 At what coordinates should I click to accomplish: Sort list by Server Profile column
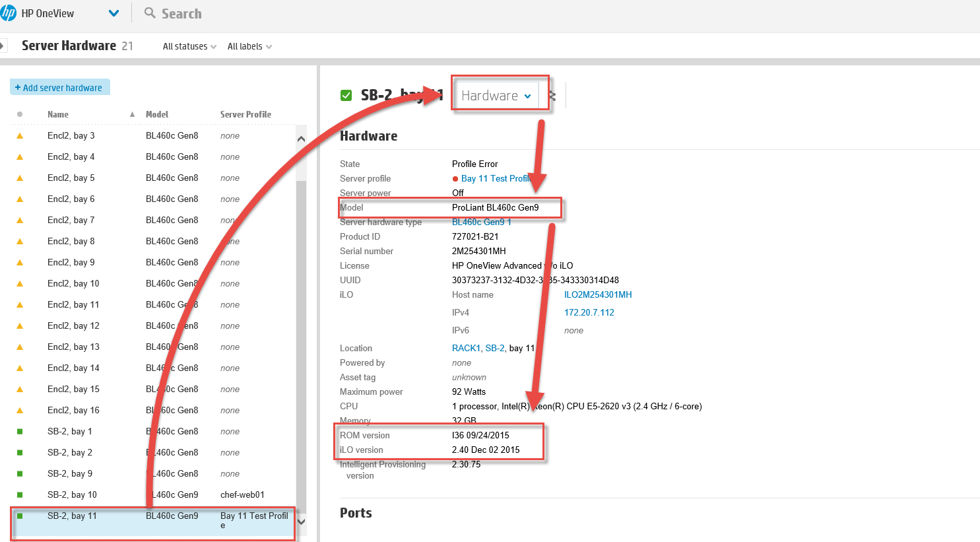click(245, 114)
